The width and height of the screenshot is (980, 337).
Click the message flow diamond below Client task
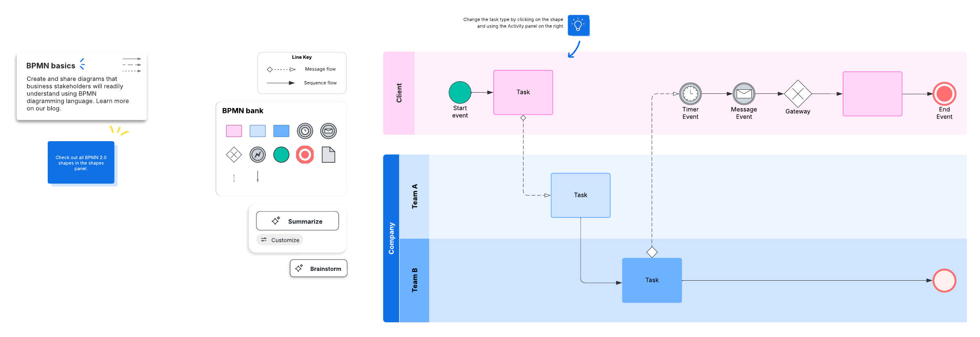pyautogui.click(x=523, y=118)
